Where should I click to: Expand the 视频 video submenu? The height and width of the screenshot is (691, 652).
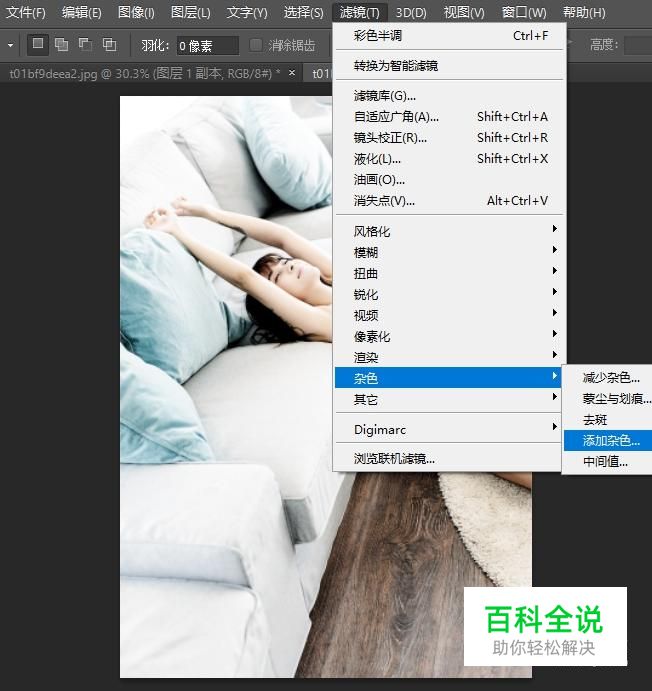pos(450,316)
